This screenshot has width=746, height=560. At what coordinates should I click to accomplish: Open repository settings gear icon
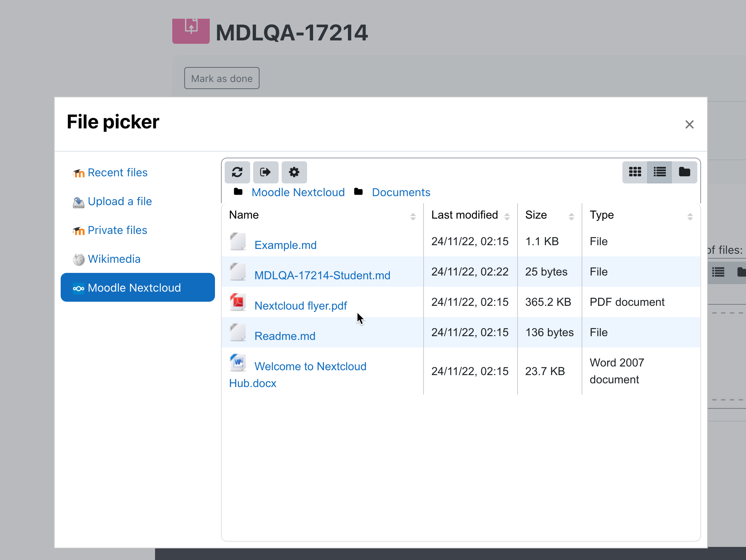(294, 172)
